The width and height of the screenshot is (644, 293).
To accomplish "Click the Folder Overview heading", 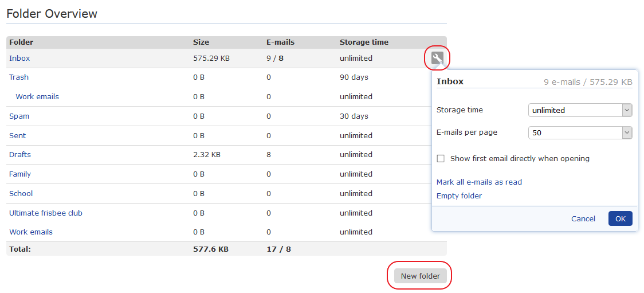I will (x=52, y=14).
